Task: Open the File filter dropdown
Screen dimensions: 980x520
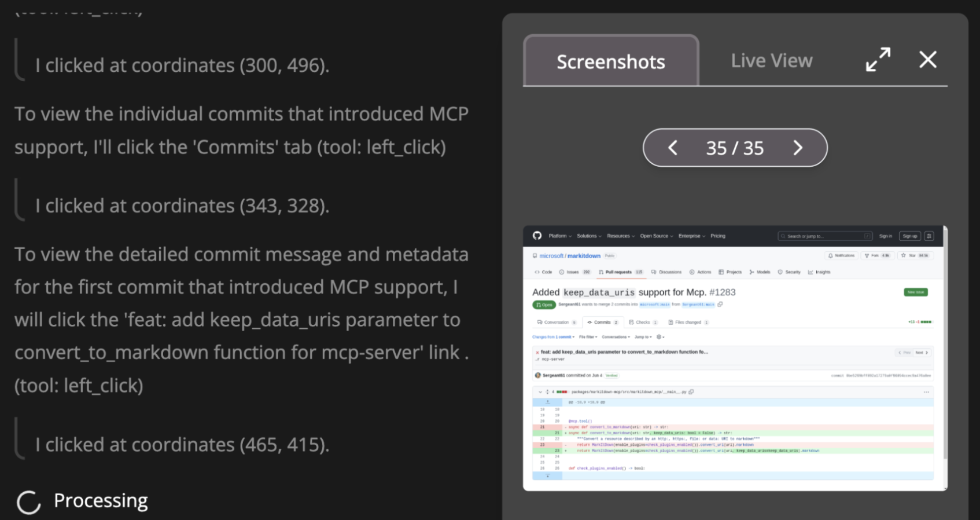Action: 588,337
